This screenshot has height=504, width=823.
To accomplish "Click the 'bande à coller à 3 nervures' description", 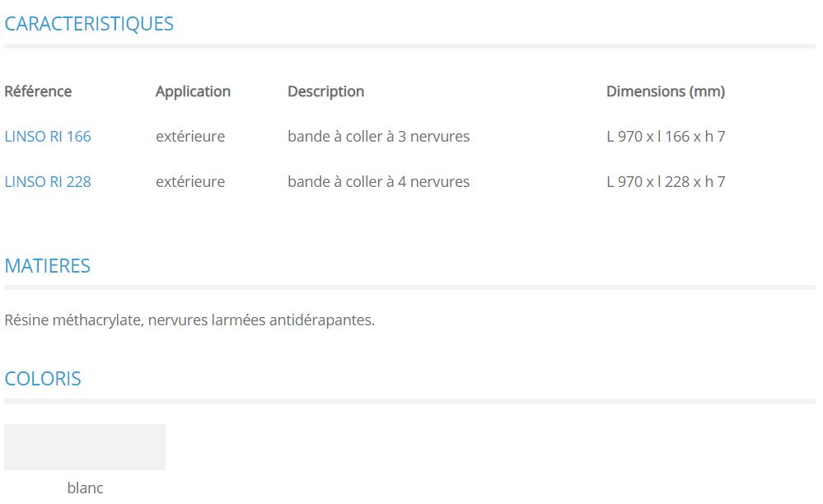I will pos(378,137).
